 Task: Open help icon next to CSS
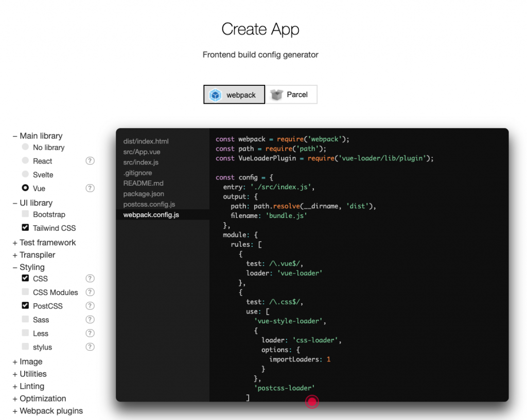pos(90,278)
